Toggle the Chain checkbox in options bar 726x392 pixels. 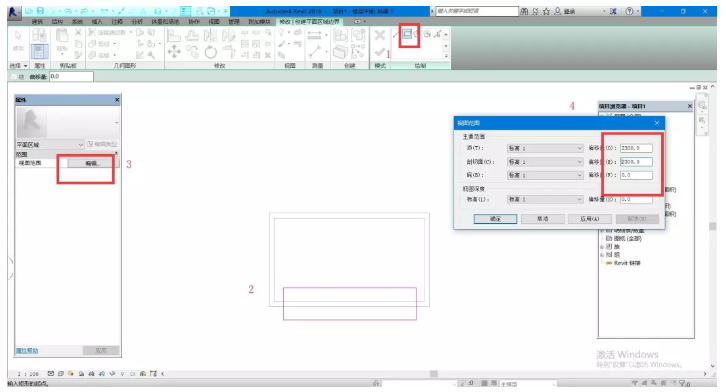pyautogui.click(x=14, y=77)
